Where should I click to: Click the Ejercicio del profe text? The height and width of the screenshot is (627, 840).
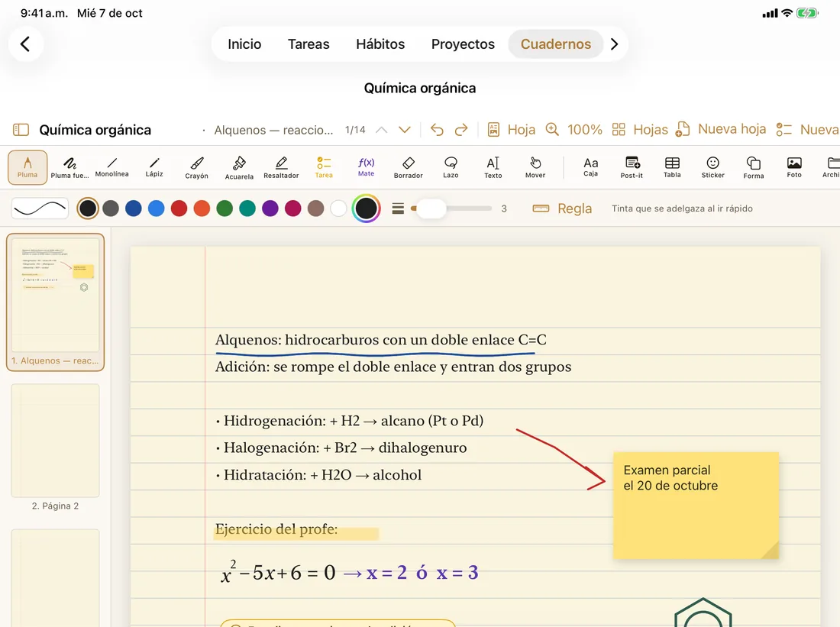pos(276,529)
